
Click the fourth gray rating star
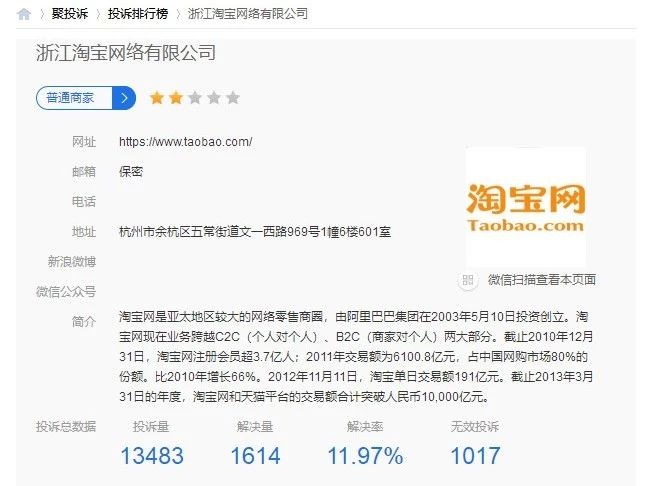[214, 98]
